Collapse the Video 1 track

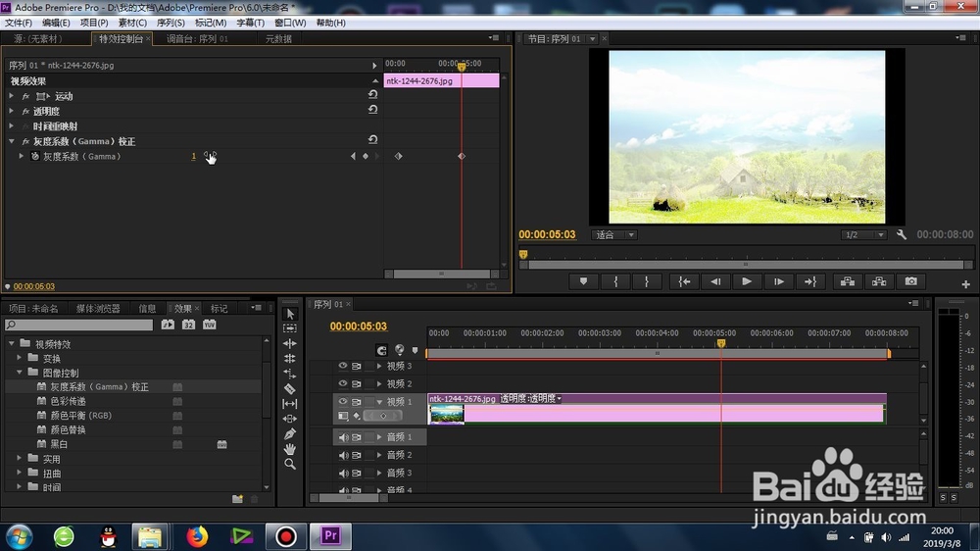coord(379,402)
